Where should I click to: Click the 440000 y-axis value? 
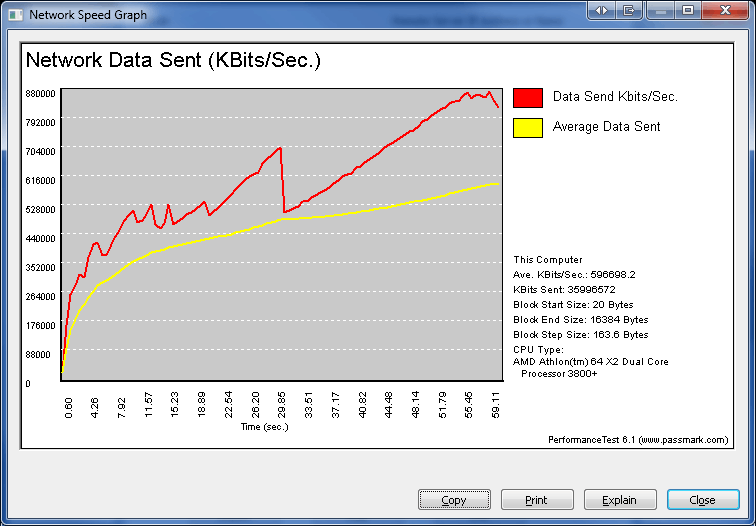[x=40, y=238]
